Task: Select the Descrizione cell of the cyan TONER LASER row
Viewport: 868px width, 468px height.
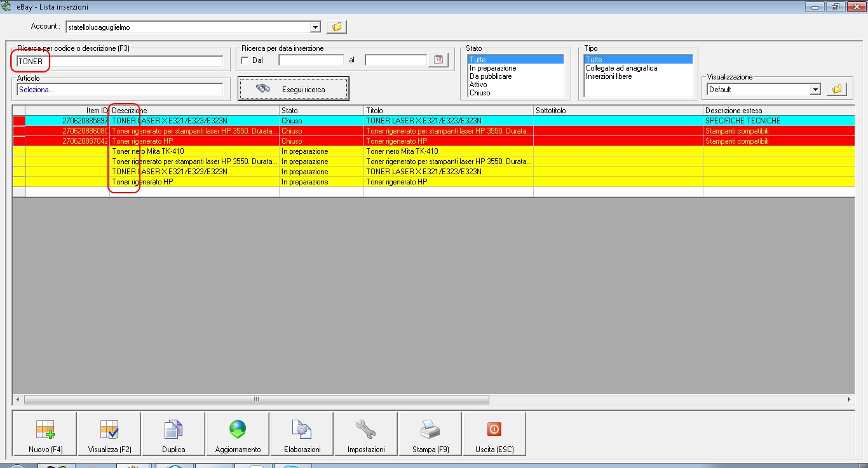Action: coord(194,121)
